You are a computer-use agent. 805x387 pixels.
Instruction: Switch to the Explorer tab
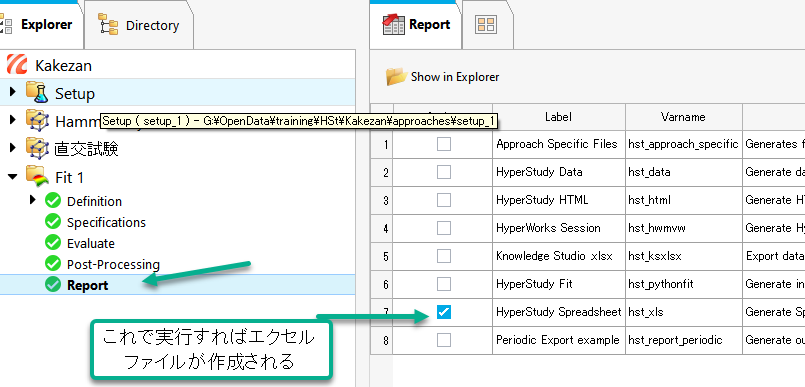pos(40,25)
